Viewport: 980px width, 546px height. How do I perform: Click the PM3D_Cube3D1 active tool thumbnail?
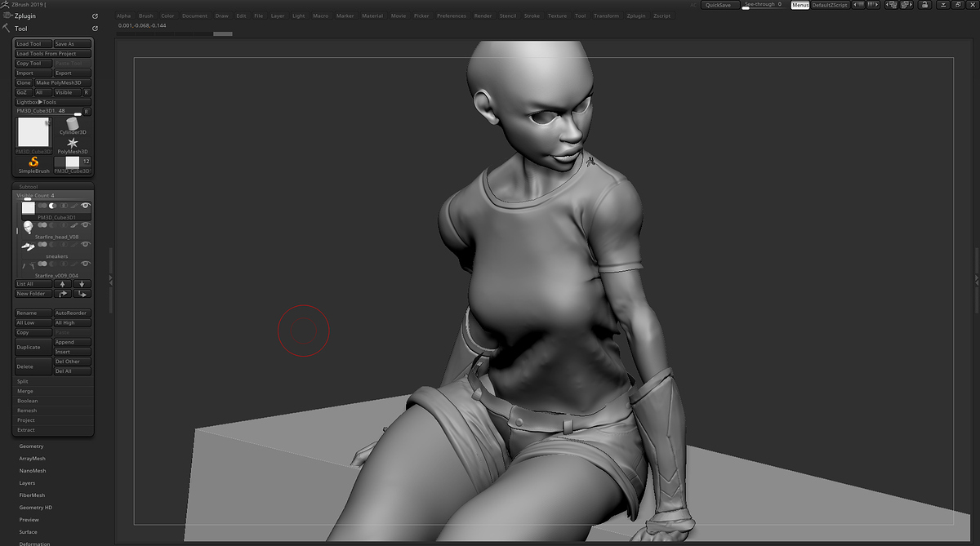tap(29, 131)
